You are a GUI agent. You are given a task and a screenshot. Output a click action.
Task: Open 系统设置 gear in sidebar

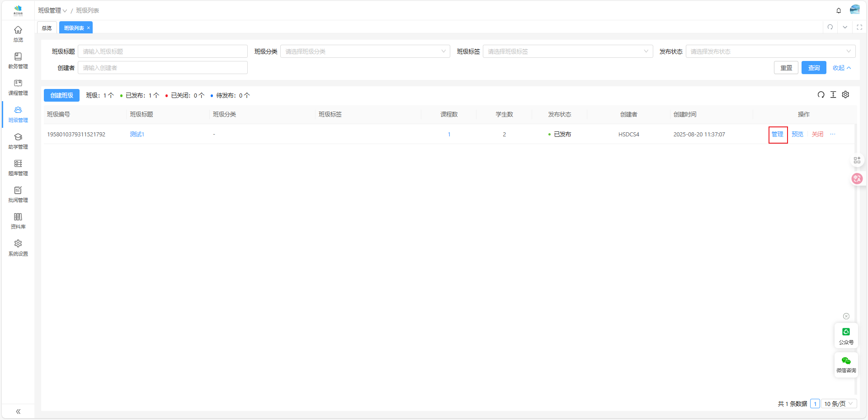point(18,248)
